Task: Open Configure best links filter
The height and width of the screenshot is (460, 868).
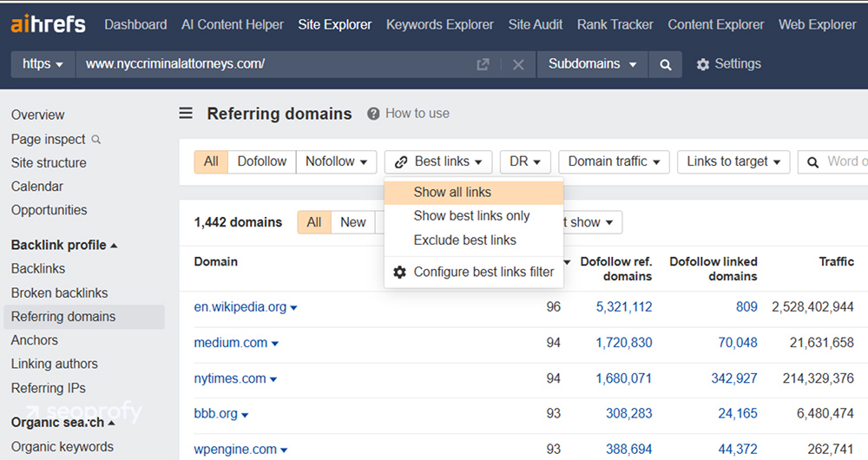Action: [x=474, y=272]
